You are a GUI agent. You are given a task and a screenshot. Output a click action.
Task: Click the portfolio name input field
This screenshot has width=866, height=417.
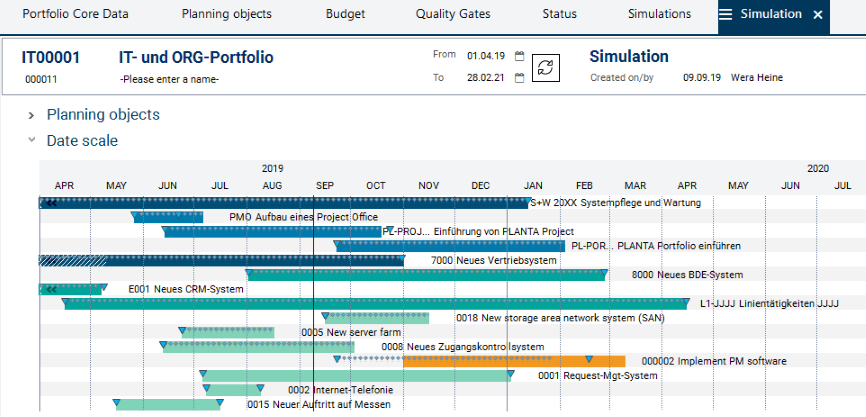(170, 79)
